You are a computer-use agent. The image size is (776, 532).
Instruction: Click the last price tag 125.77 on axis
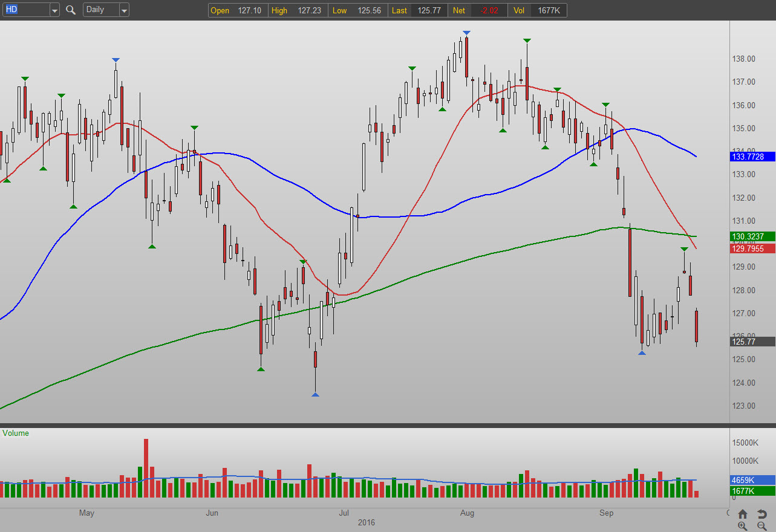point(753,342)
